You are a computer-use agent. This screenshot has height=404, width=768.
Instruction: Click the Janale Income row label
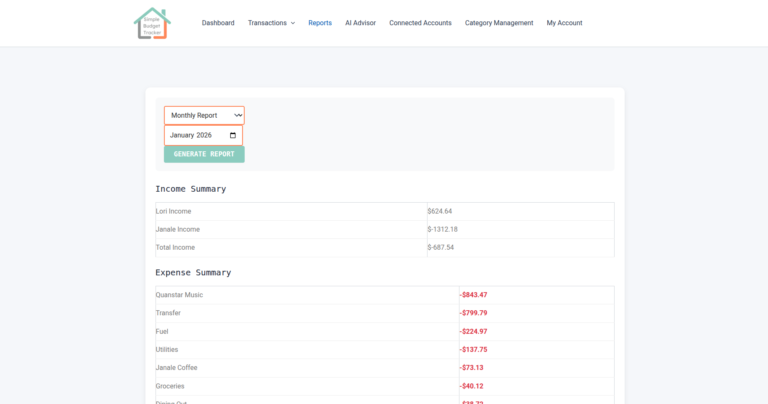[177, 229]
